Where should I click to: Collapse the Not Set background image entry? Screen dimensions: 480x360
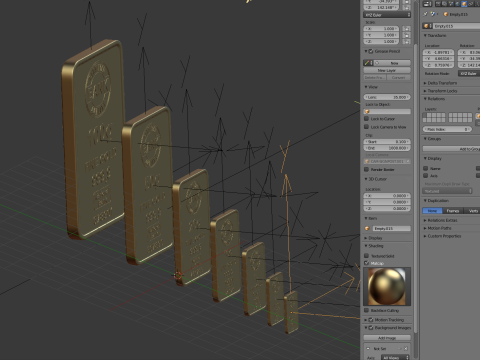[x=368, y=348]
